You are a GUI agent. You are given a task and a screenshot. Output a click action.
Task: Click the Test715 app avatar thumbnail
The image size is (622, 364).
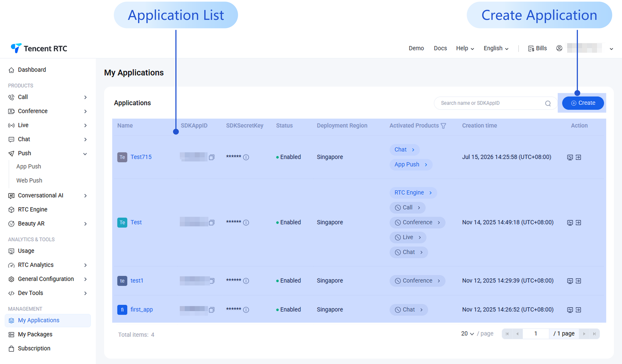(122, 157)
